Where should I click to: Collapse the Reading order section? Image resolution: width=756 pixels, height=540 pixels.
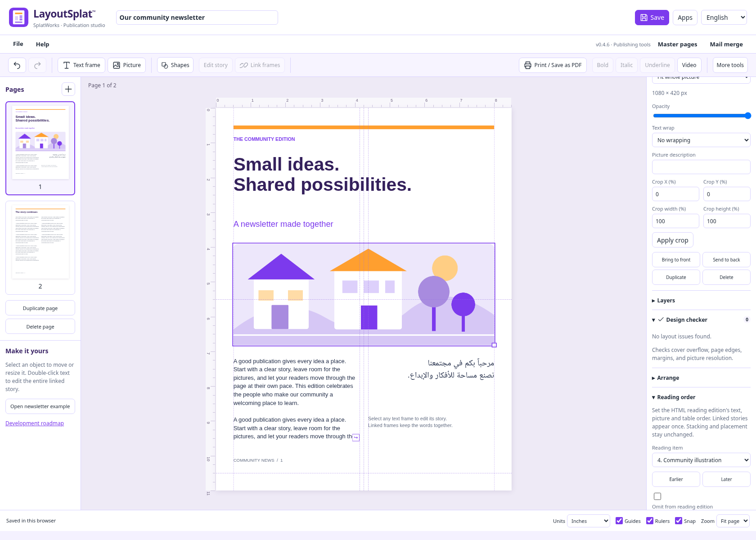[x=701, y=397]
